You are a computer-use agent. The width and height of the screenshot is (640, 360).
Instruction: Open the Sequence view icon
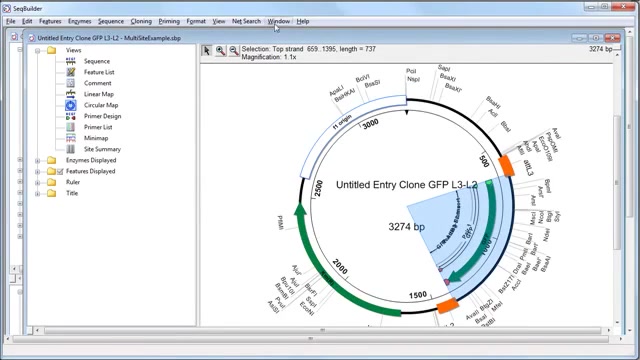pos(71,61)
